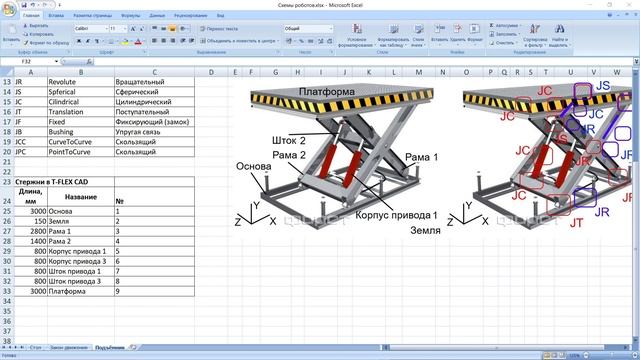Decrease font size with smaller A icon
Viewport: 640px width, 360px height.
click(142, 29)
